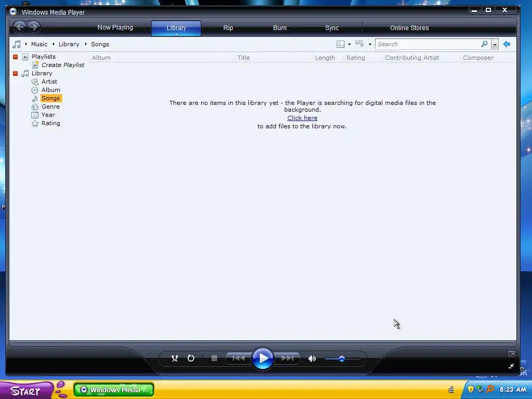Expand the Library breadcrumb arrow
This screenshot has height=399, width=532.
coord(54,44)
